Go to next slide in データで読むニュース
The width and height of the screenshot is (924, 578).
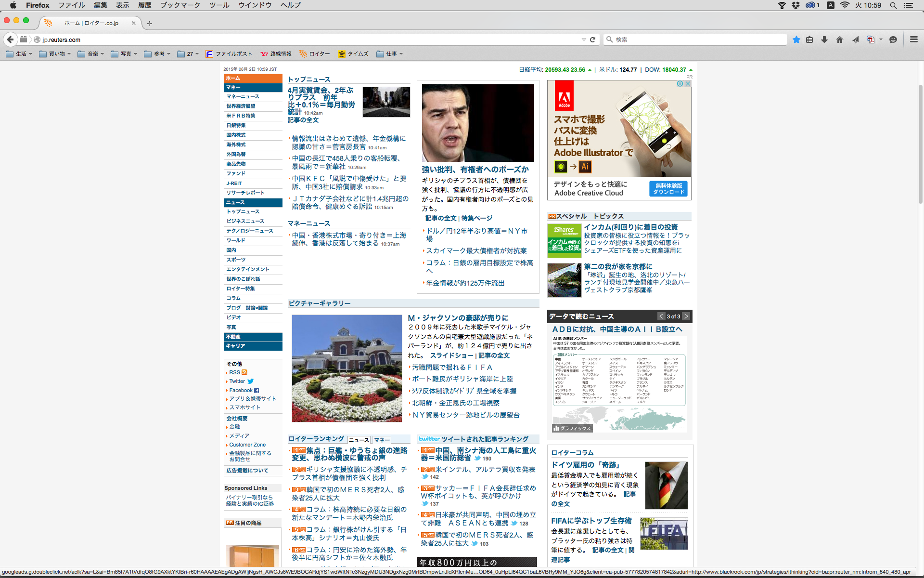pyautogui.click(x=686, y=316)
